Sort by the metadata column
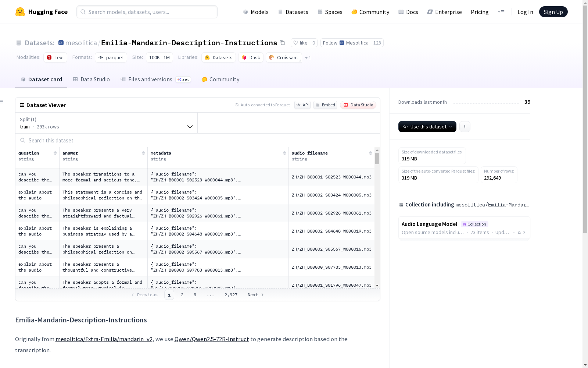Viewport: 588px width, 368px height. [284, 153]
